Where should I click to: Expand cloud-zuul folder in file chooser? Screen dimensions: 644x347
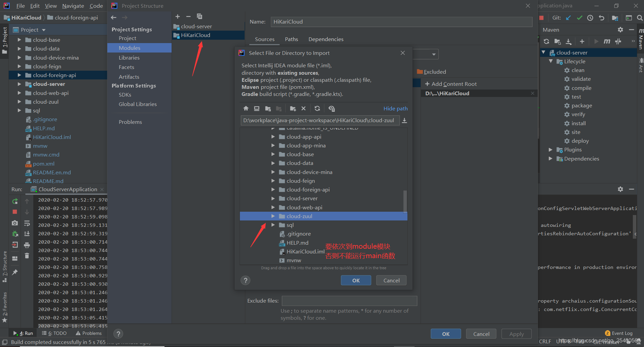[273, 216]
